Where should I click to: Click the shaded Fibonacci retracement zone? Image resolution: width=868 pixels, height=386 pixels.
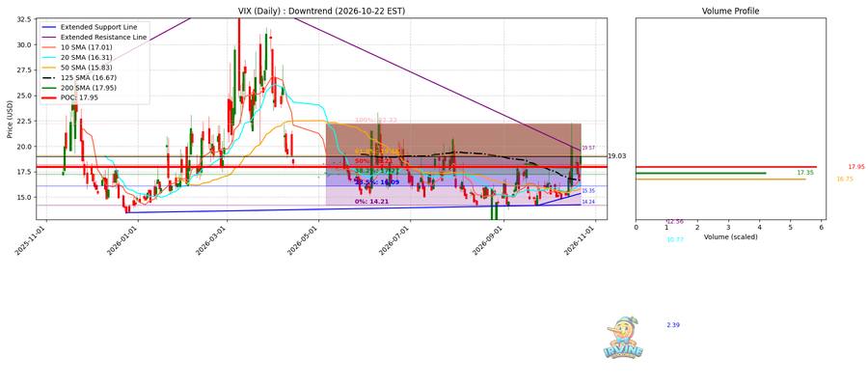tap(453, 164)
